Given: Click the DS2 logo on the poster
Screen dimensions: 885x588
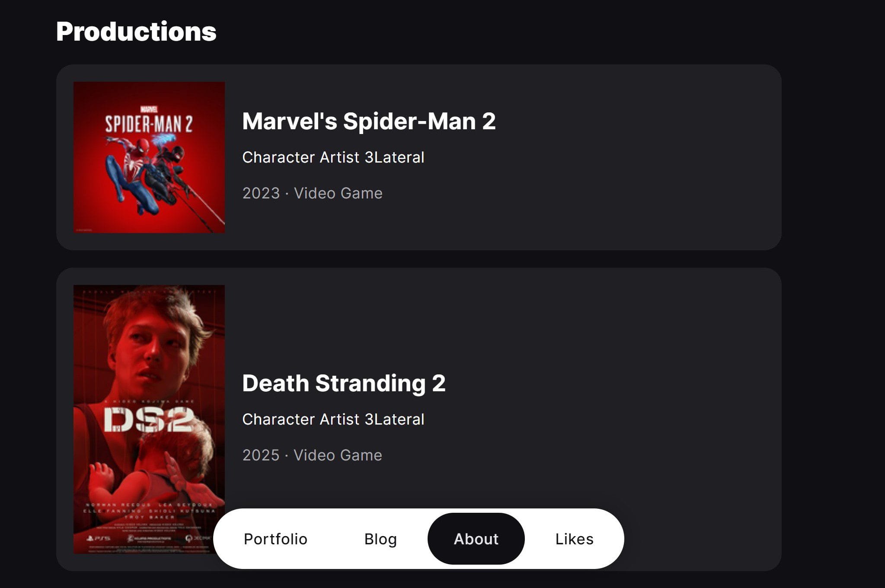Looking at the screenshot, I should pyautogui.click(x=148, y=419).
